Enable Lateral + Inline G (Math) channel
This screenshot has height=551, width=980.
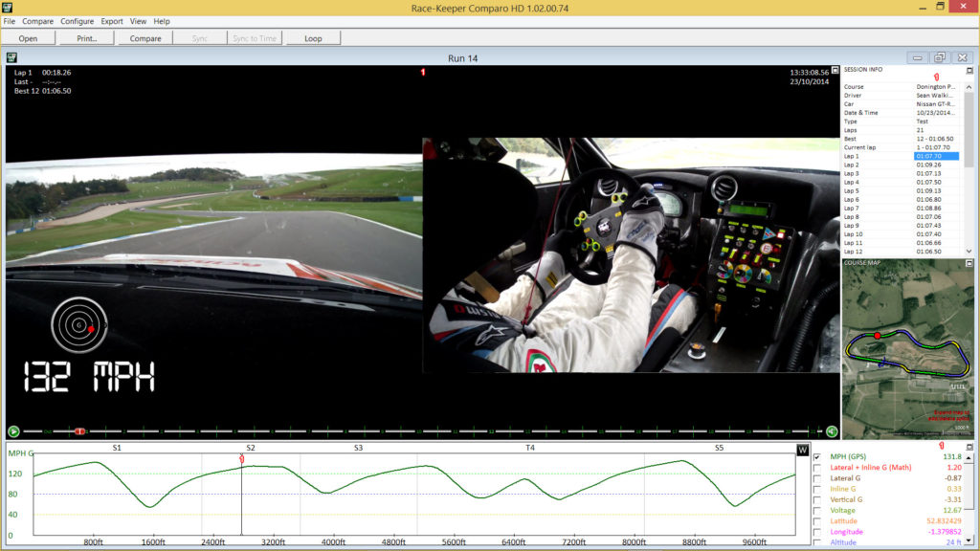click(817, 468)
